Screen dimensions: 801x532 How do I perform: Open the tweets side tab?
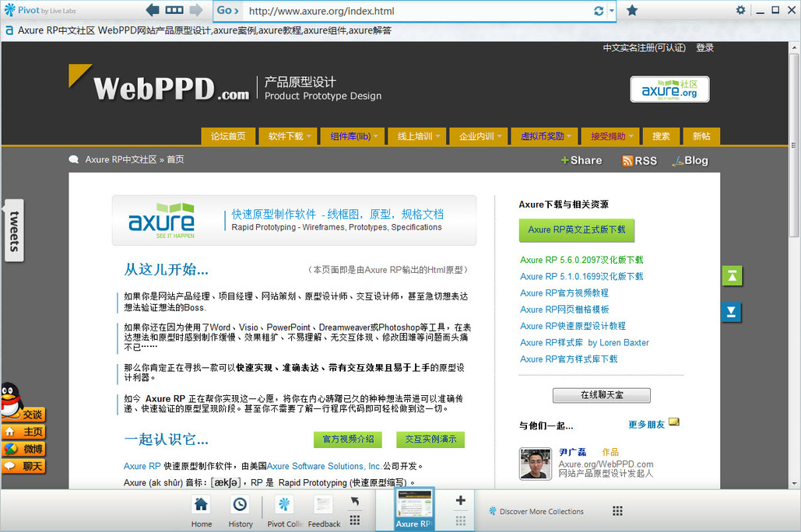point(14,231)
